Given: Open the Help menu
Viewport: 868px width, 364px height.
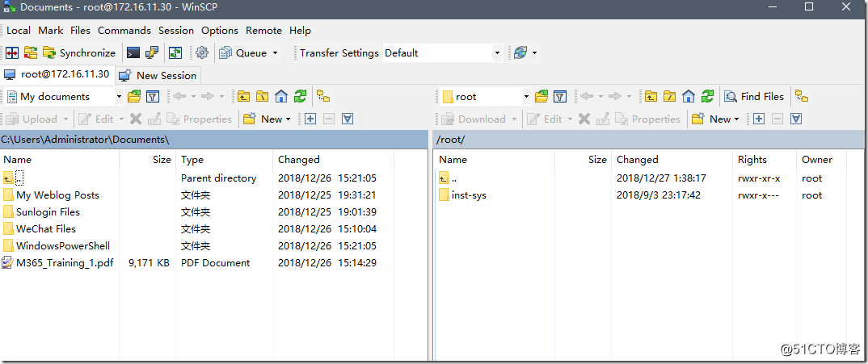Looking at the screenshot, I should pos(300,31).
